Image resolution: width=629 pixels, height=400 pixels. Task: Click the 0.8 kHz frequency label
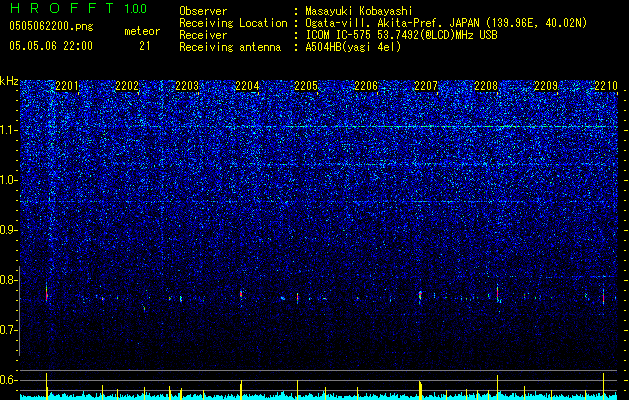8,280
